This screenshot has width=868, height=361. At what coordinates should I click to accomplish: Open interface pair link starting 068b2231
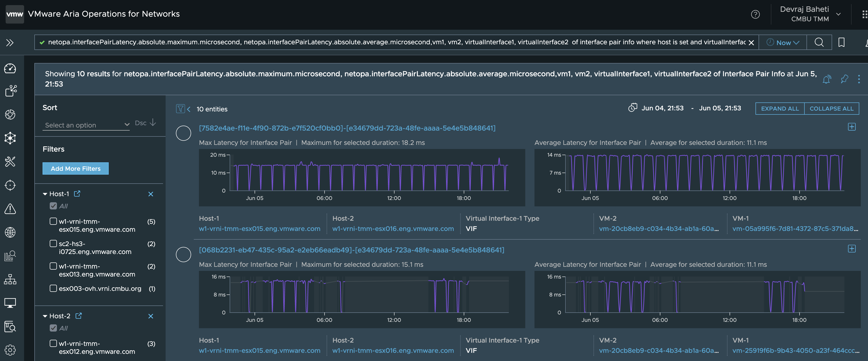351,250
